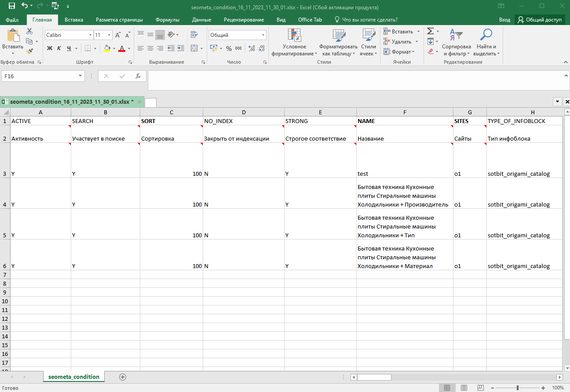570x392 pixels.
Task: Expand the Name Box dropdown arrow
Action: [80, 76]
